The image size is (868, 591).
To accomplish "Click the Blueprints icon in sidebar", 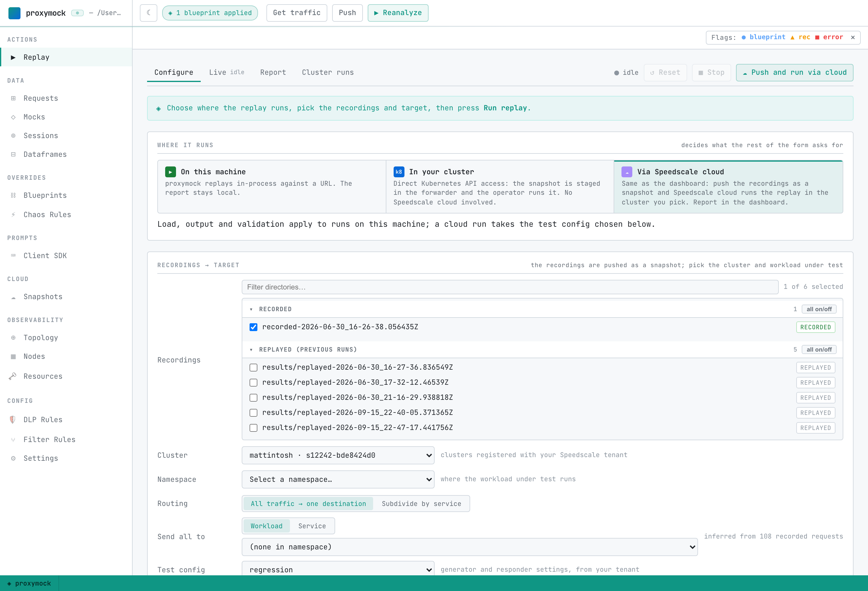I will click(x=13, y=195).
